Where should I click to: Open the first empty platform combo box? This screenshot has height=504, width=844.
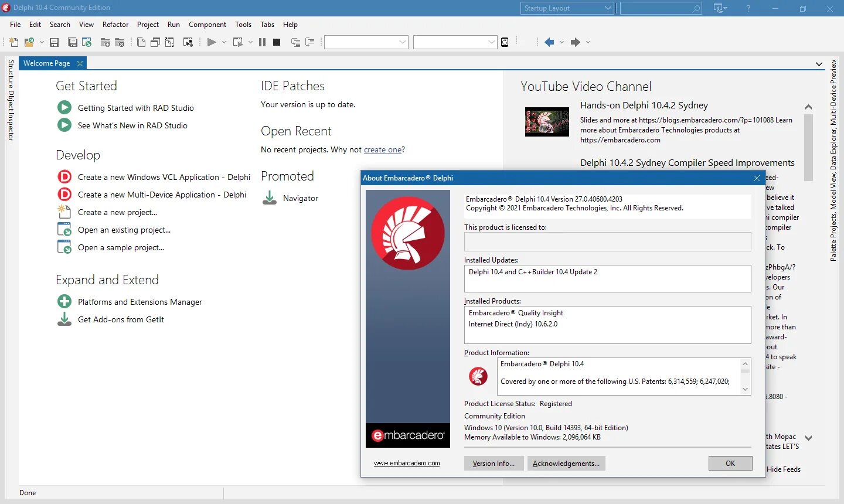pyautogui.click(x=366, y=42)
